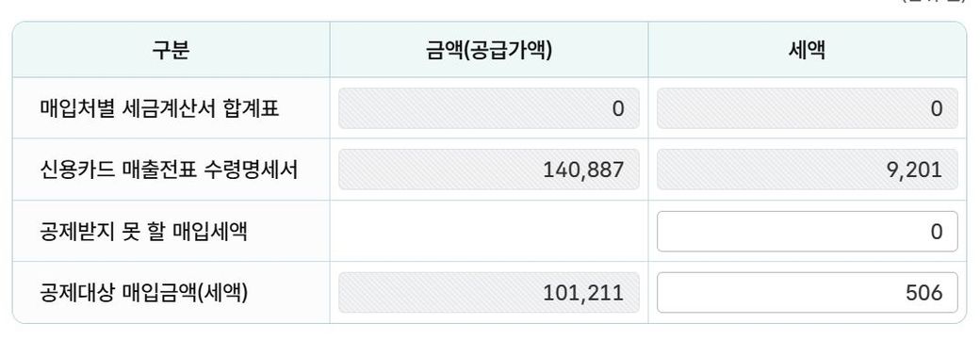Select the 101,211 deductible purchase amount field
This screenshot has height=356, width=980.
pos(489,292)
